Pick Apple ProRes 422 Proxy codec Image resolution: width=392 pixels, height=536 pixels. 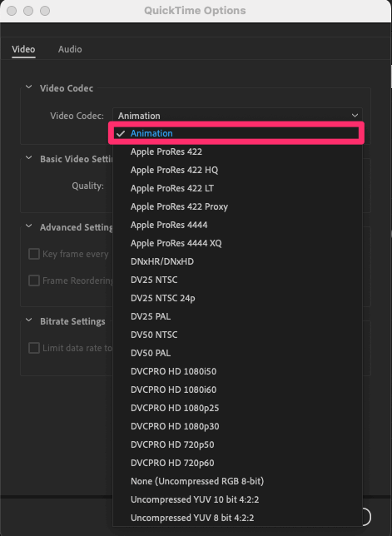pyautogui.click(x=237, y=206)
